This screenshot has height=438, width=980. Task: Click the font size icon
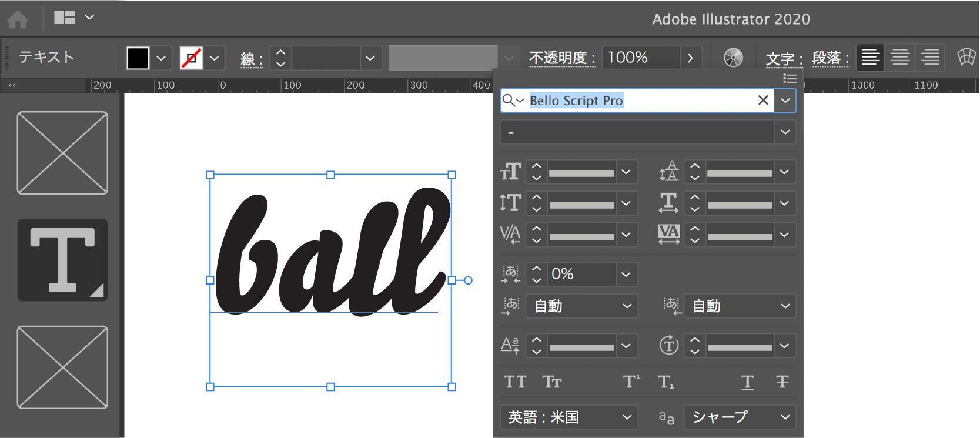[x=511, y=172]
